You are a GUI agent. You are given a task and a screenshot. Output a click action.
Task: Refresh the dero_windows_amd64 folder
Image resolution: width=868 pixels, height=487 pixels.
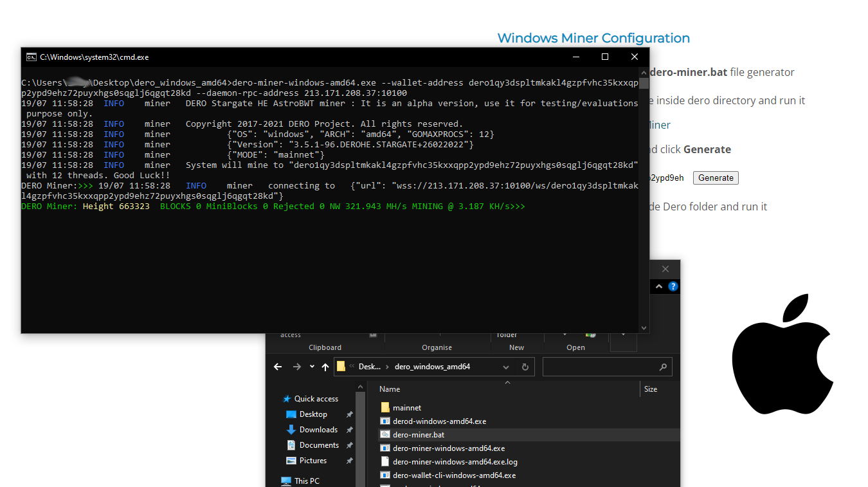[x=525, y=367]
